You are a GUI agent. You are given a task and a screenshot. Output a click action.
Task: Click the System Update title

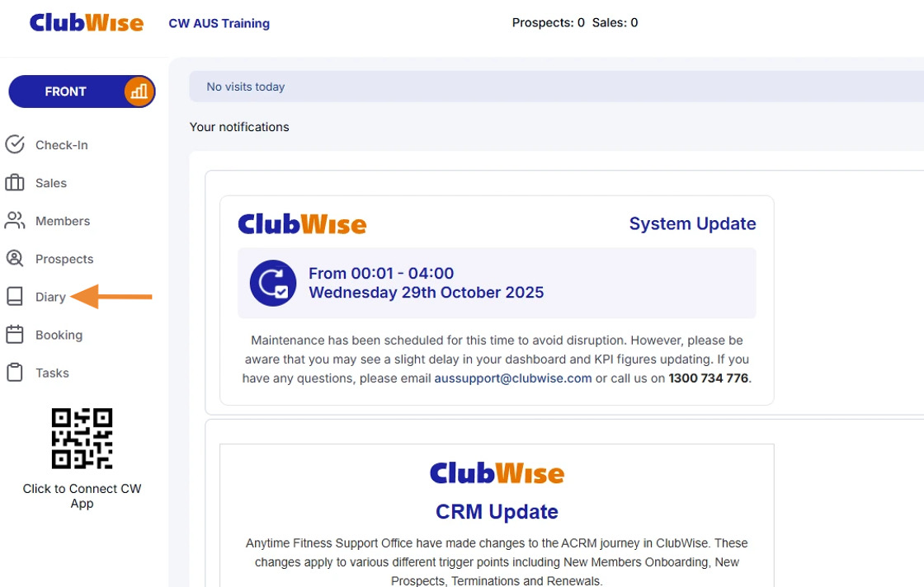click(692, 223)
